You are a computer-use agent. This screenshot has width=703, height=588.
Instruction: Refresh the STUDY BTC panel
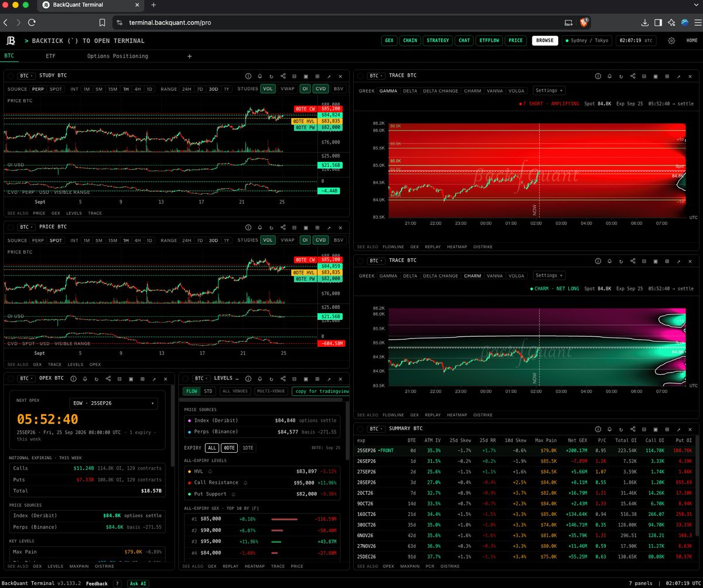coord(271,76)
